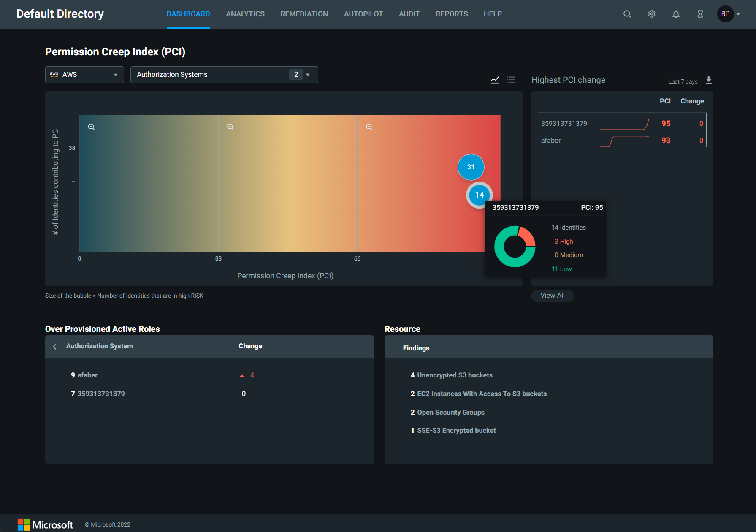Download the Highest PCI change report
The width and height of the screenshot is (756, 532).
[x=709, y=80]
